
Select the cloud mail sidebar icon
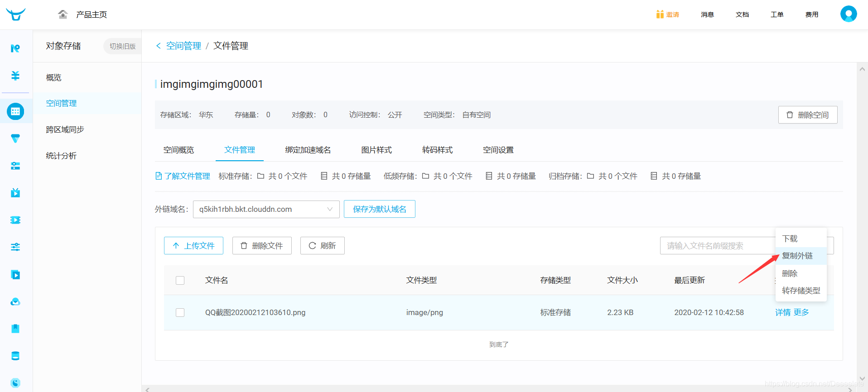(x=15, y=301)
